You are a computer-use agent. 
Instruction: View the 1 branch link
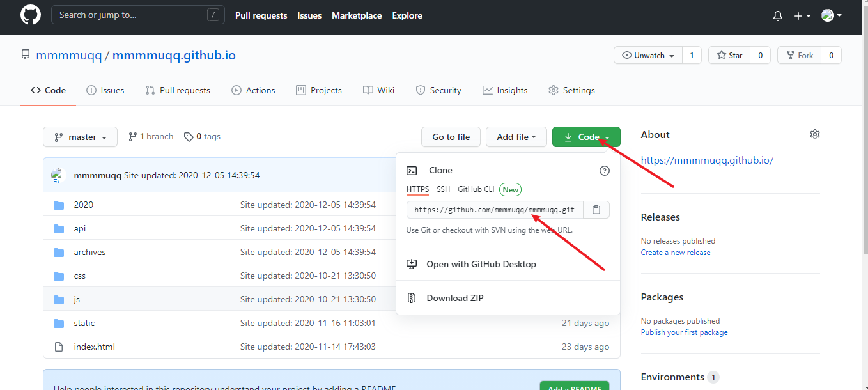tap(151, 136)
